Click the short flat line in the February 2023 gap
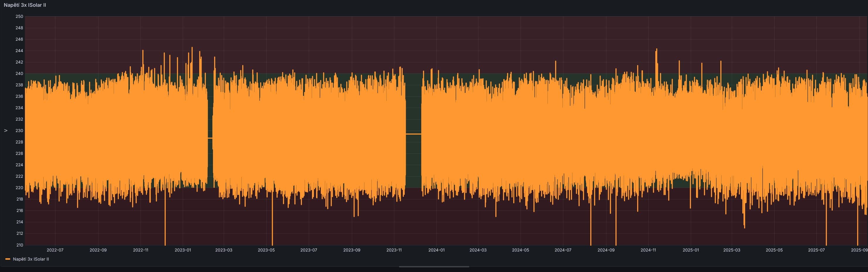Image resolution: width=868 pixels, height=272 pixels. click(x=210, y=138)
